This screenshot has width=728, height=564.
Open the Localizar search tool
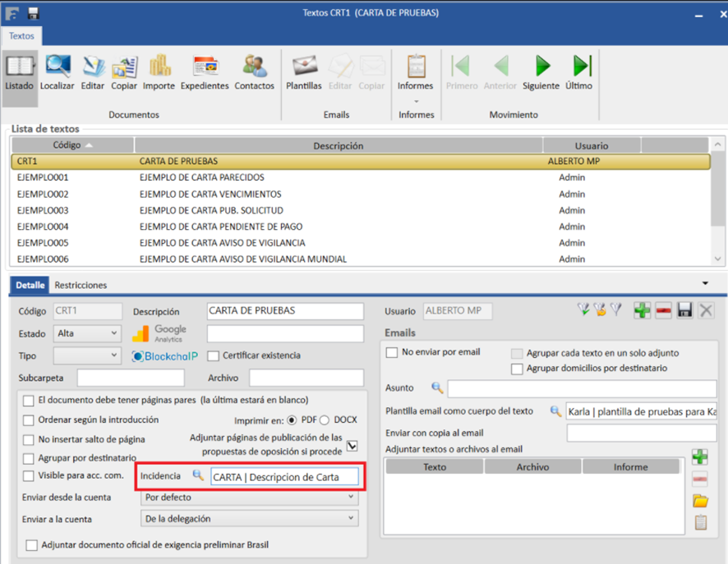click(57, 71)
